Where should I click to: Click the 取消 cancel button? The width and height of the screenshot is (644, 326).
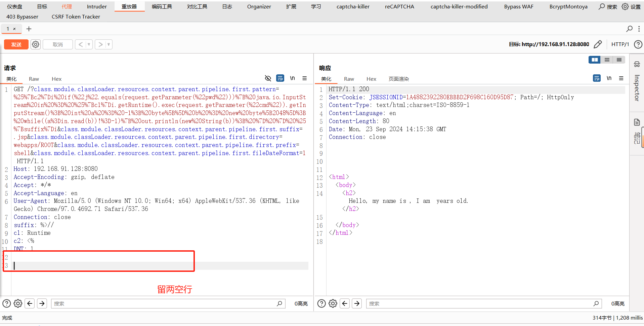tap(58, 44)
